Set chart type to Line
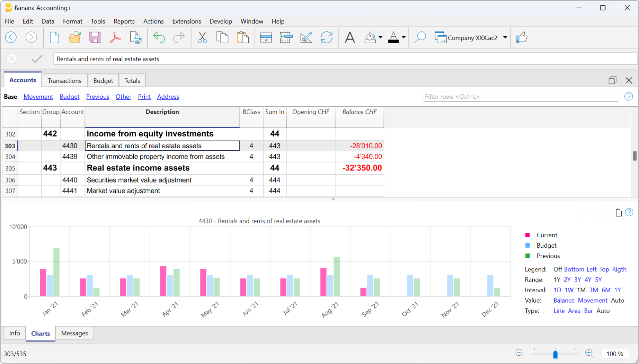The image size is (639, 364). 559,311
